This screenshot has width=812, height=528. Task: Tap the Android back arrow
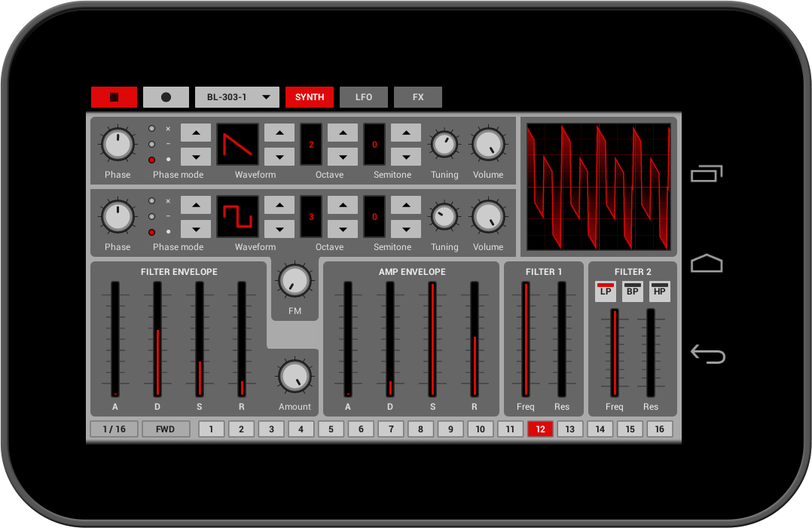click(707, 354)
